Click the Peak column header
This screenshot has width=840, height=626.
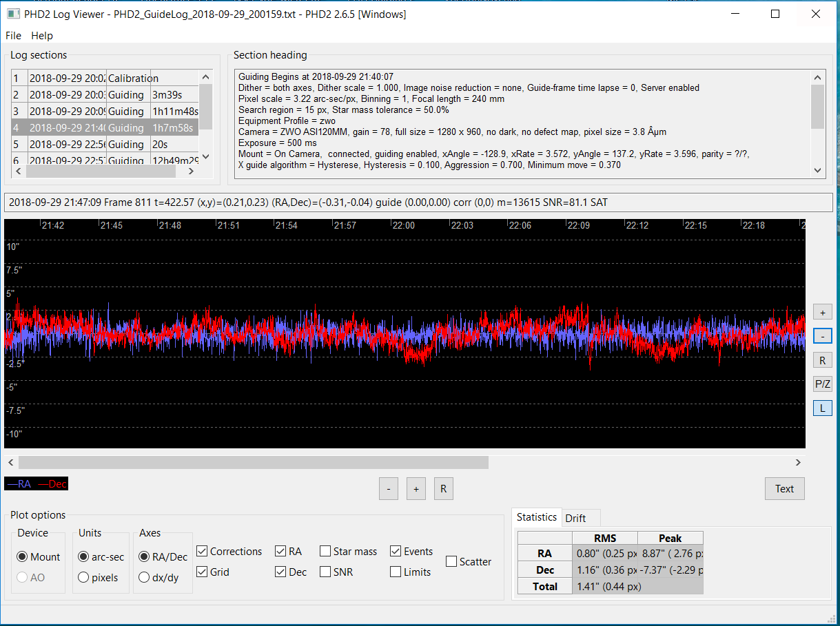pos(670,538)
